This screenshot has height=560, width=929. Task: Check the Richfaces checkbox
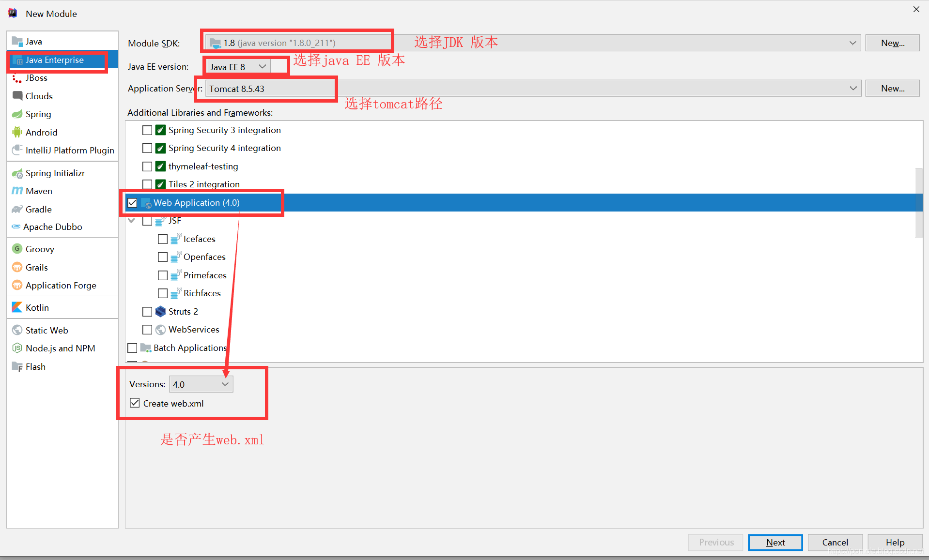tap(163, 293)
